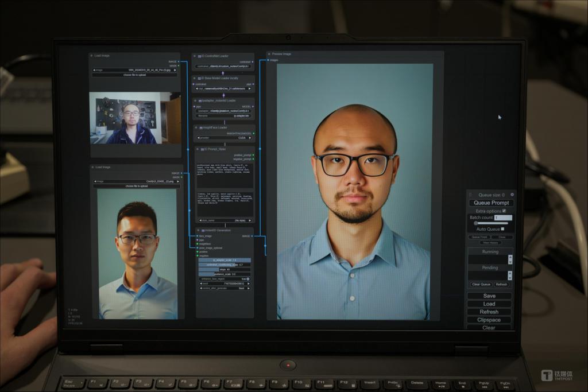
Task: Adjust the guidance_scale slider
Action: [225, 274]
